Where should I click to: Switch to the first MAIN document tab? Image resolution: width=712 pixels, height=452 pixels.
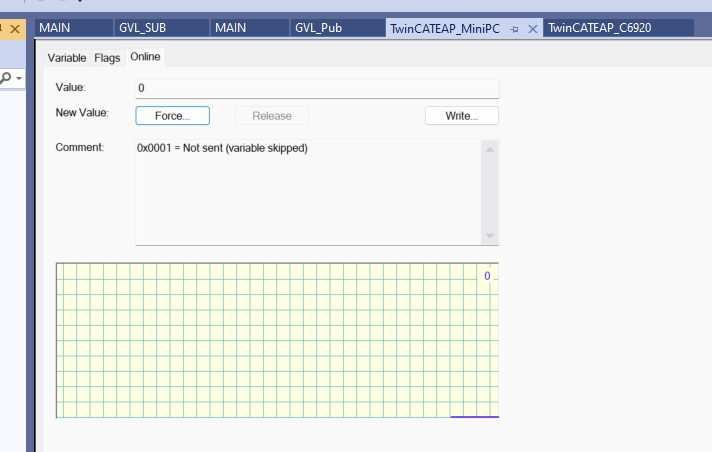point(74,28)
